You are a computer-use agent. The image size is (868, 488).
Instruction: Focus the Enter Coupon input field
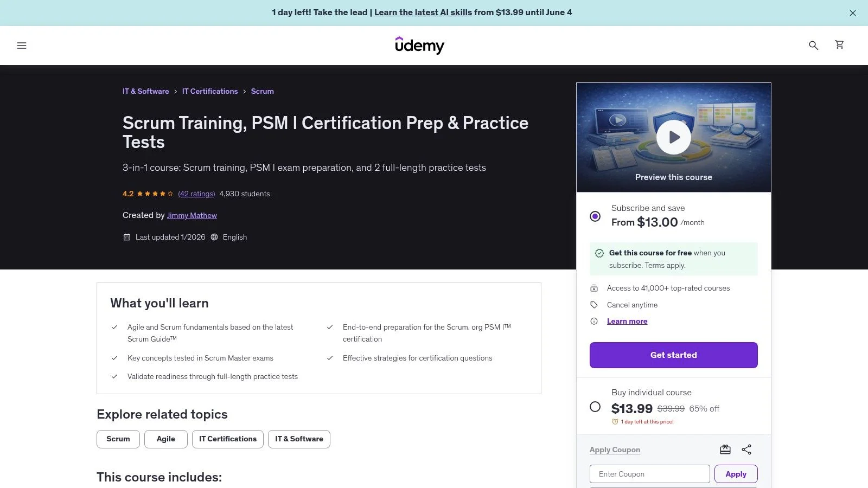click(x=650, y=474)
